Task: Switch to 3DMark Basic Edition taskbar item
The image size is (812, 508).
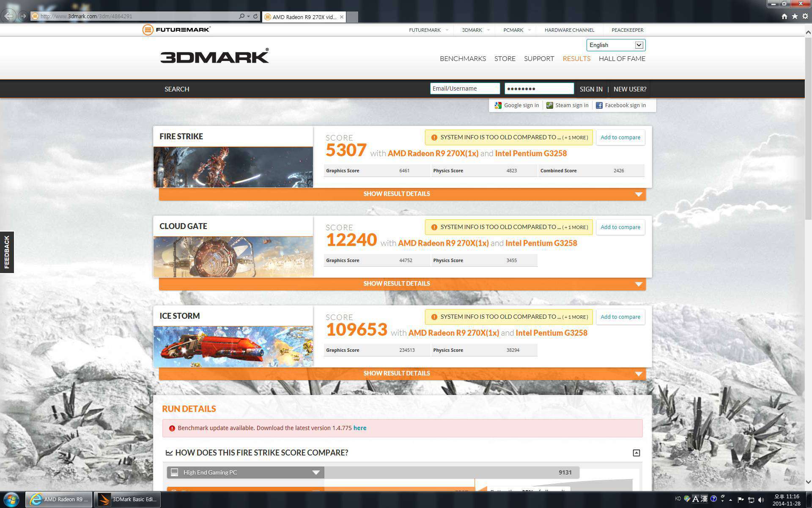Action: click(x=127, y=499)
